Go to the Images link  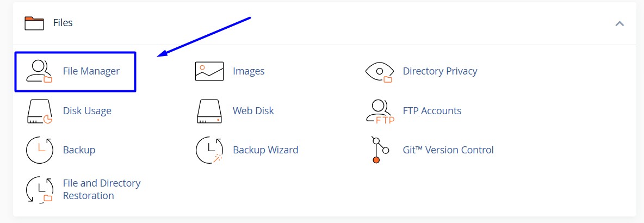(x=249, y=71)
